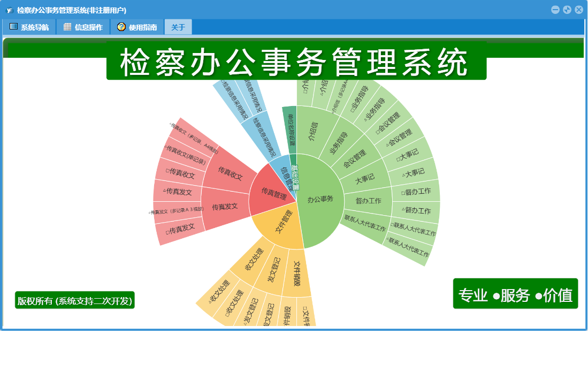Open the unmarked 传真发文 middle-ring segment
Viewport: 588px width, 387px height.
click(x=225, y=207)
